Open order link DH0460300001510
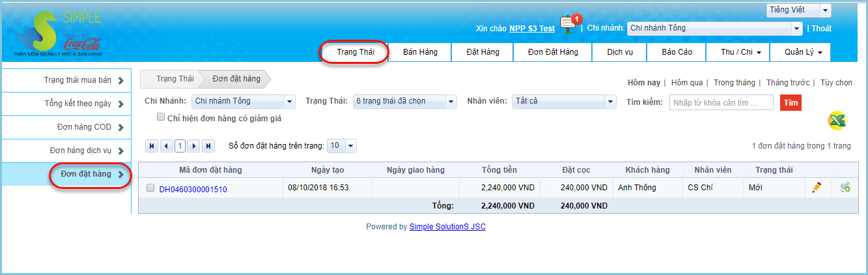868x275 pixels. point(193,190)
